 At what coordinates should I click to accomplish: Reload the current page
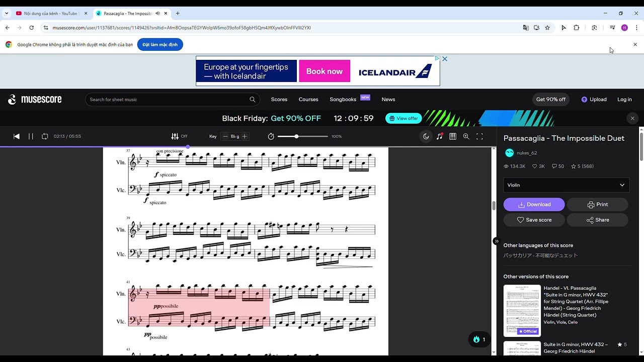click(32, 28)
